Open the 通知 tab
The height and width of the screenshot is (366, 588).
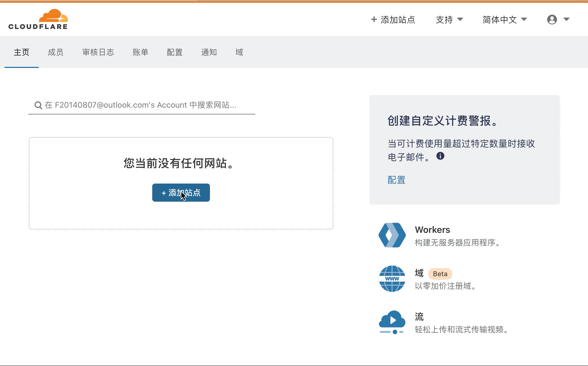coord(209,52)
